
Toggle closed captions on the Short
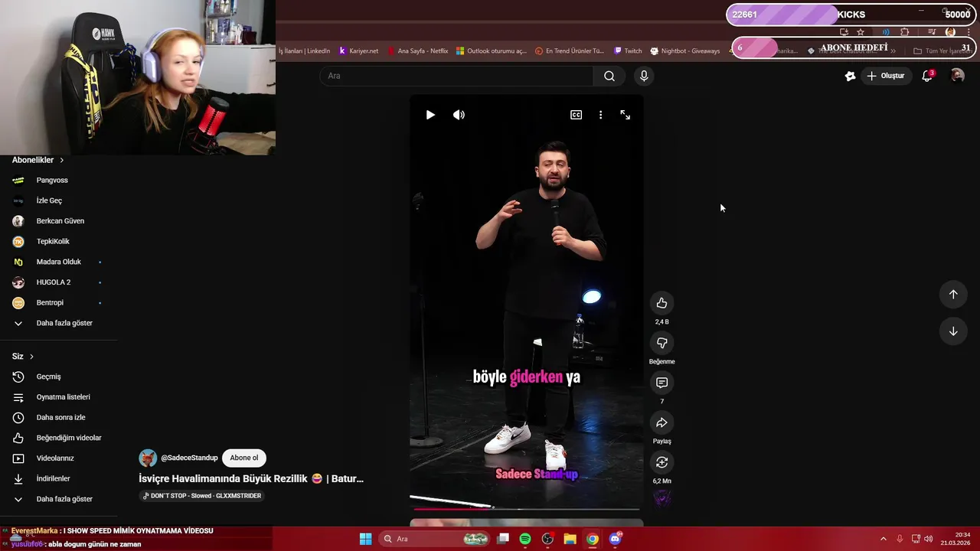[x=576, y=115]
